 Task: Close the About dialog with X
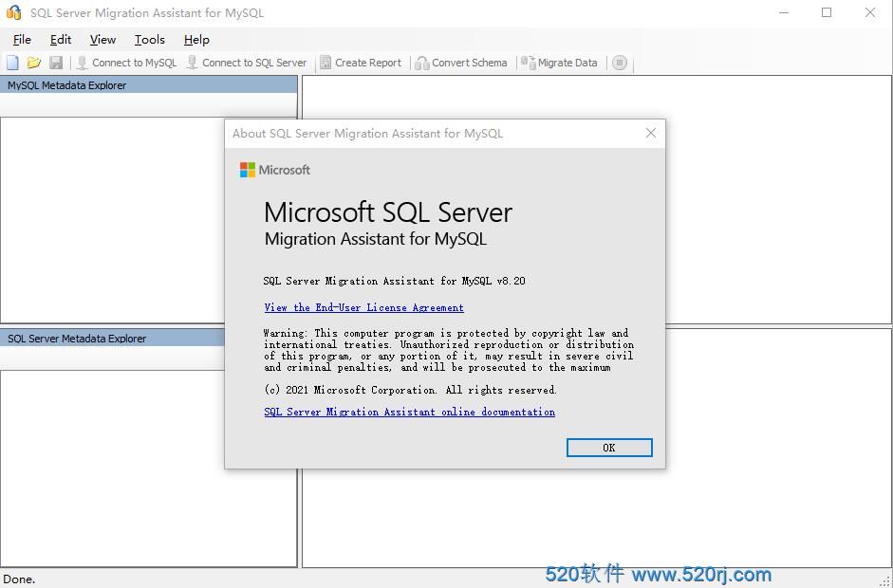[x=651, y=133]
